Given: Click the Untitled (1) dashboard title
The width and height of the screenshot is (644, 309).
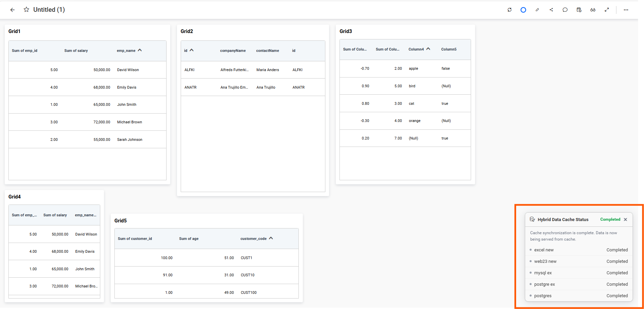Looking at the screenshot, I should pyautogui.click(x=49, y=9).
